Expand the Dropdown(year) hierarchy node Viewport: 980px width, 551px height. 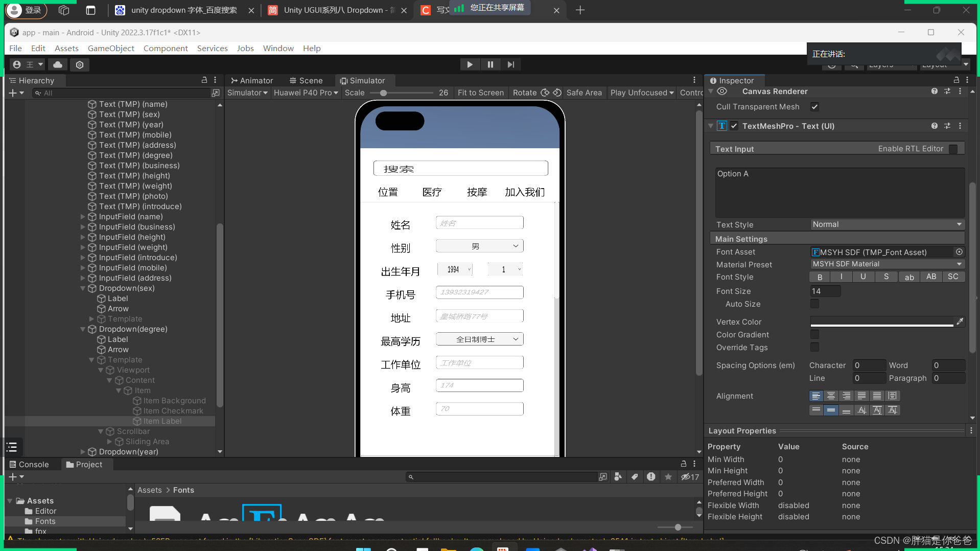click(x=83, y=452)
